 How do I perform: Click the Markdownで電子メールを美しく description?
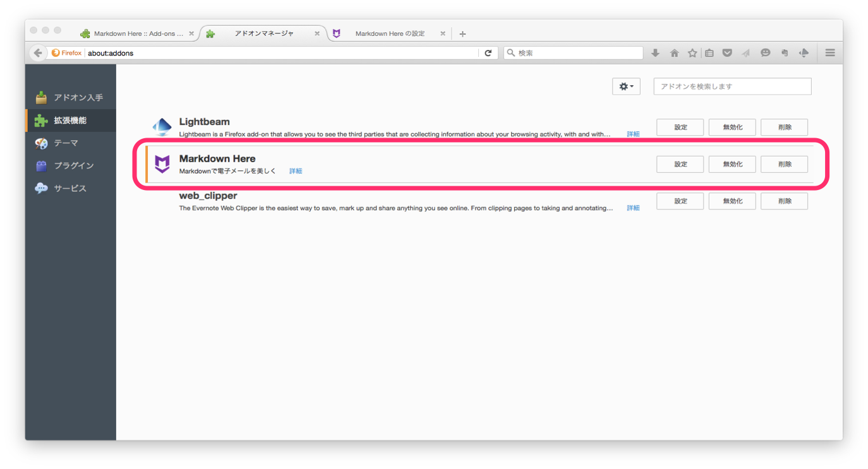227,171
